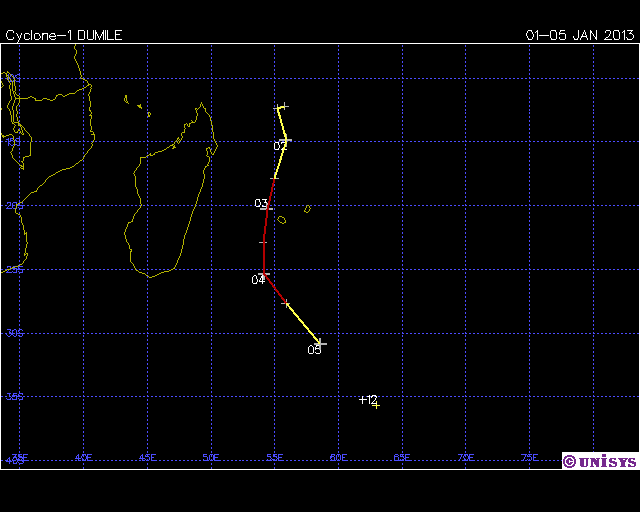Click the Mauritius island outline

click(x=307, y=209)
